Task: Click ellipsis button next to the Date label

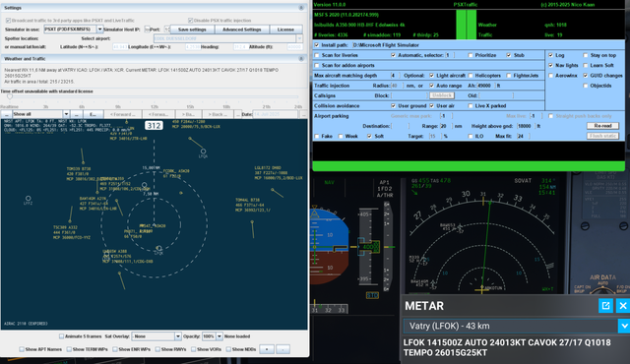Action: click(x=238, y=114)
